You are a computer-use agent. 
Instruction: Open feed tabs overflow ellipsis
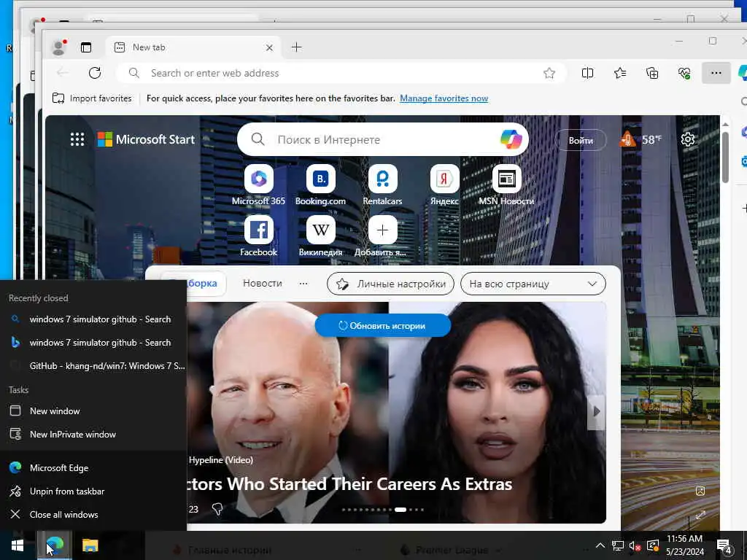pyautogui.click(x=303, y=284)
